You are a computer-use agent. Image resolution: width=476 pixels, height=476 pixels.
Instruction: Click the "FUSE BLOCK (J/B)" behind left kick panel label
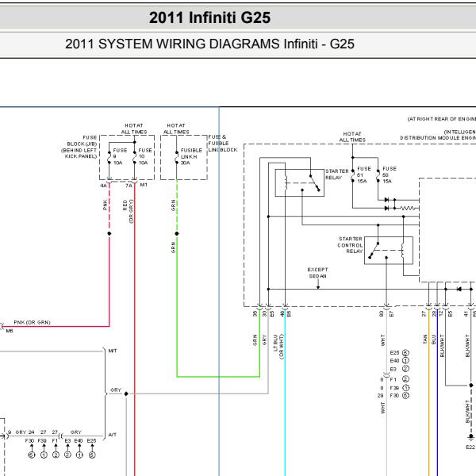[79, 147]
